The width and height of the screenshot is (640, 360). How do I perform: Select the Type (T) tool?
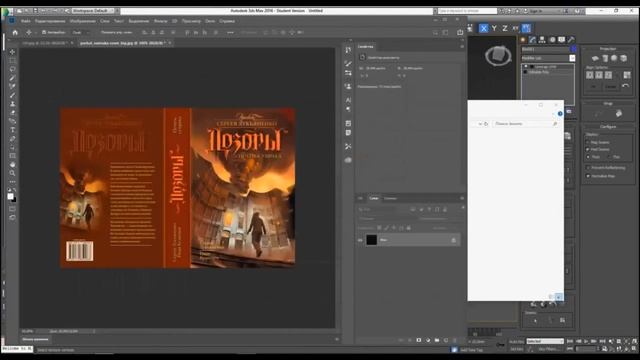(12, 130)
